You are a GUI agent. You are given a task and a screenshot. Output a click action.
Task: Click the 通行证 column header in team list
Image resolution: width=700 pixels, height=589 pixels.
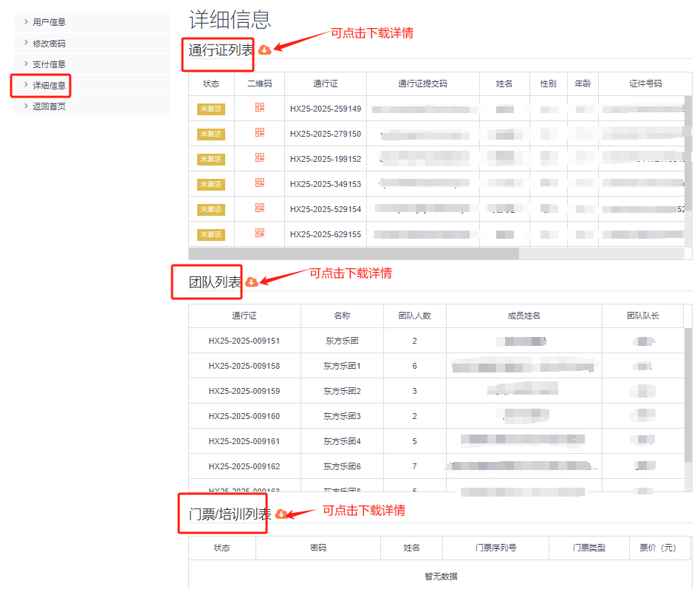244,316
